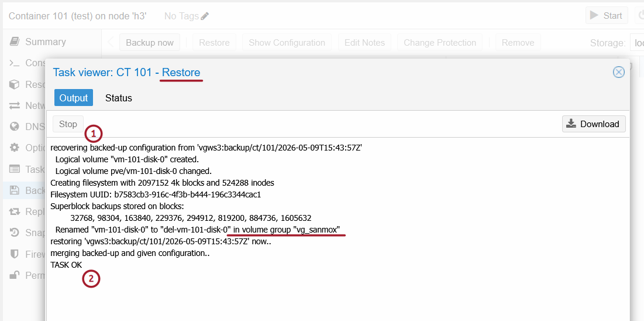Click the Replication icon in sidebar
The width and height of the screenshot is (644, 321).
pos(15,211)
